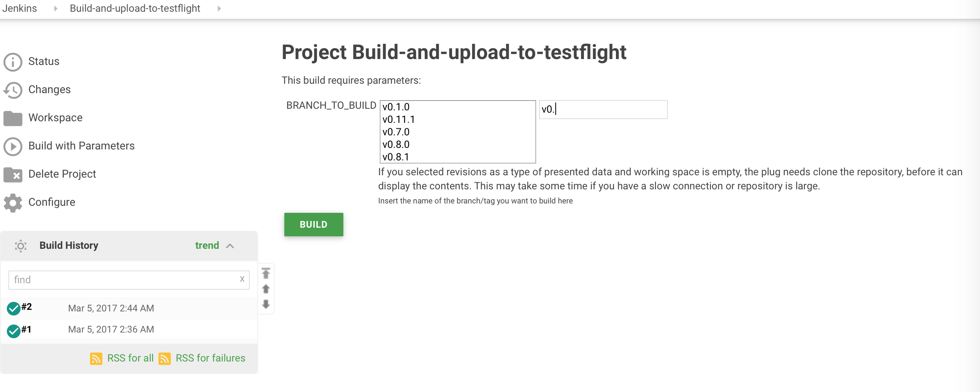980x392 pixels.
Task: Open build #2 from history
Action: coord(27,307)
